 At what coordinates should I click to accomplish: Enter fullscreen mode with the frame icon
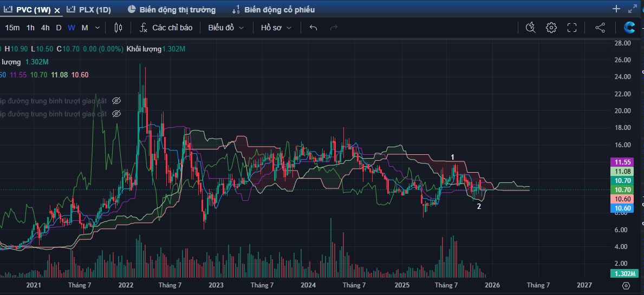tap(571, 28)
